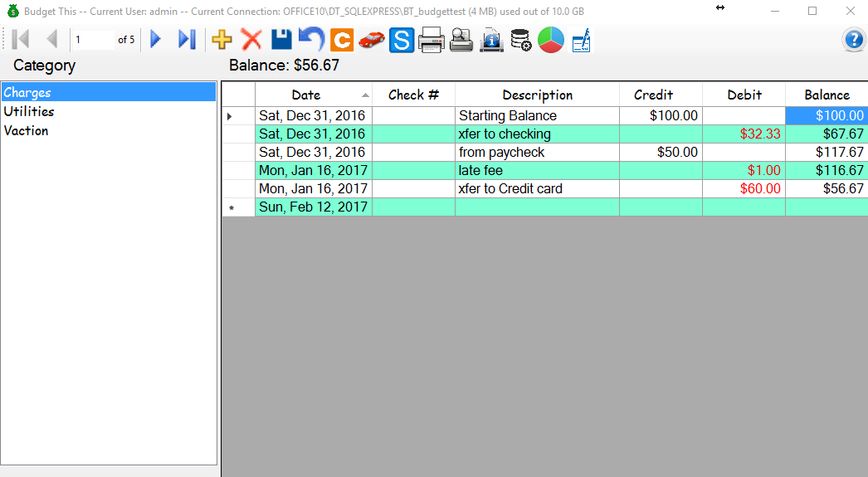Click the 'late fee' description cell
The height and width of the screenshot is (477, 868).
pos(537,170)
